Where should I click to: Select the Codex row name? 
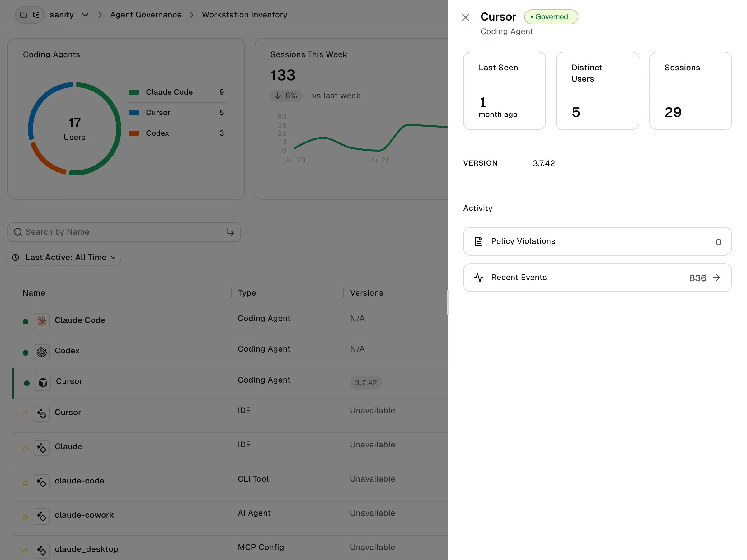point(67,351)
